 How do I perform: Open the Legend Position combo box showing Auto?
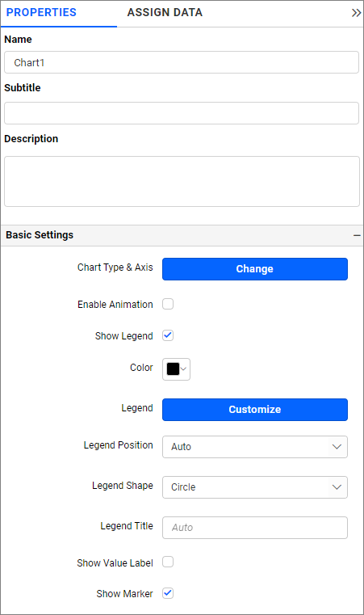[x=255, y=447]
